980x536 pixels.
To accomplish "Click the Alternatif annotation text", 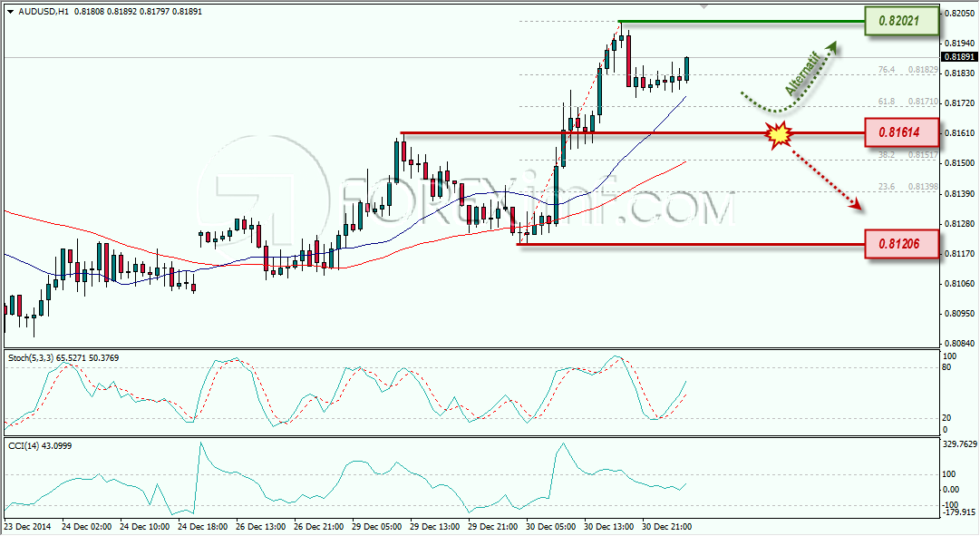I will [802, 73].
